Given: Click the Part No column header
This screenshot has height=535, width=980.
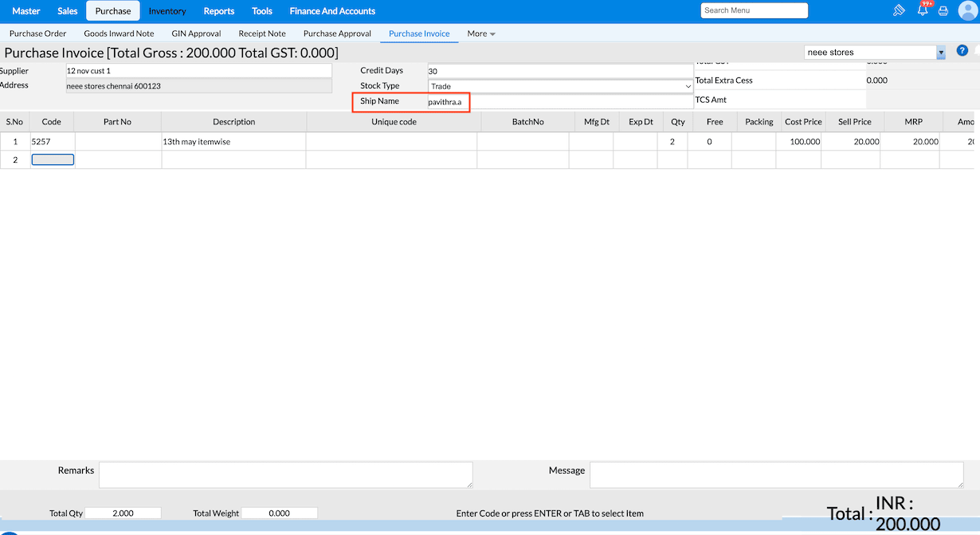Looking at the screenshot, I should click(117, 122).
